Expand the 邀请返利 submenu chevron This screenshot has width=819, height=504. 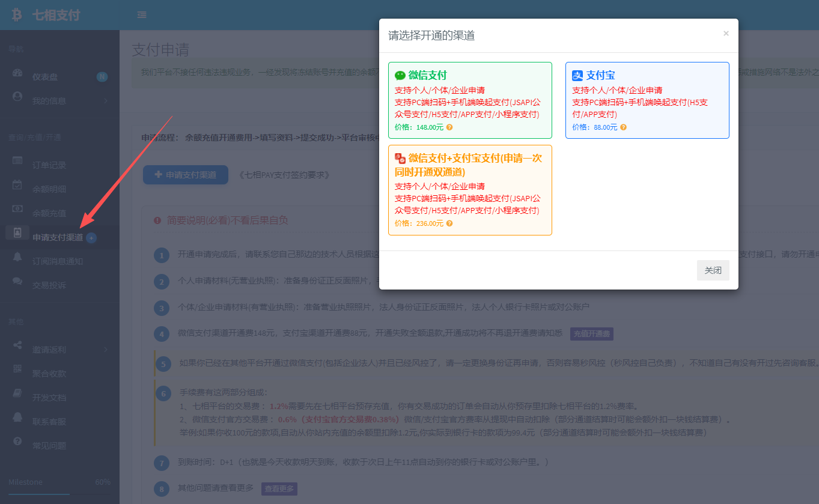[x=106, y=350]
